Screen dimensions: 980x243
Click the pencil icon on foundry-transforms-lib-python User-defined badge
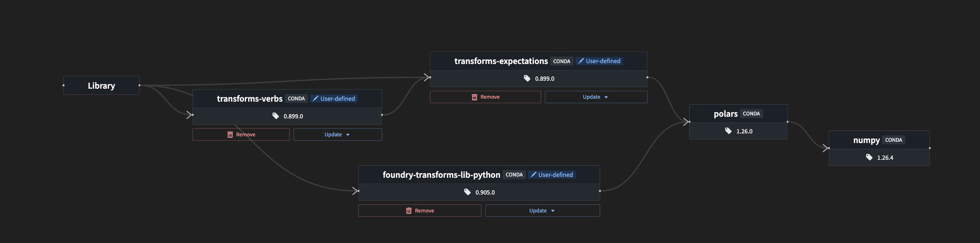[533, 174]
